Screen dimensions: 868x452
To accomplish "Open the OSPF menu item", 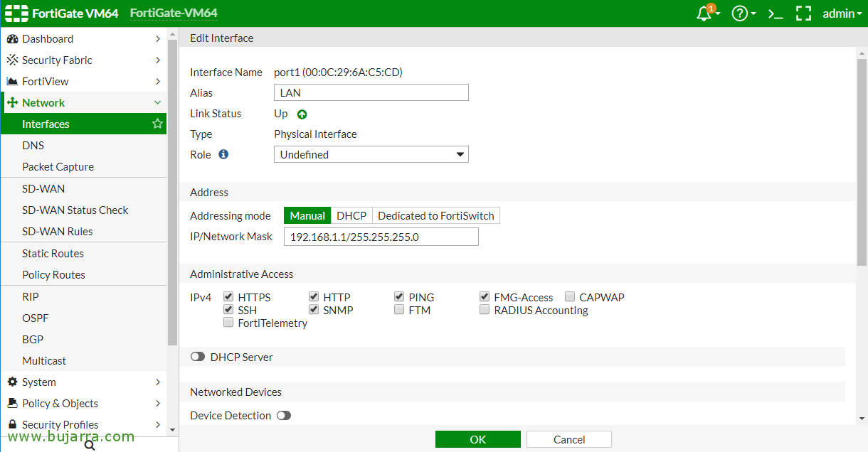I will pyautogui.click(x=83, y=318).
